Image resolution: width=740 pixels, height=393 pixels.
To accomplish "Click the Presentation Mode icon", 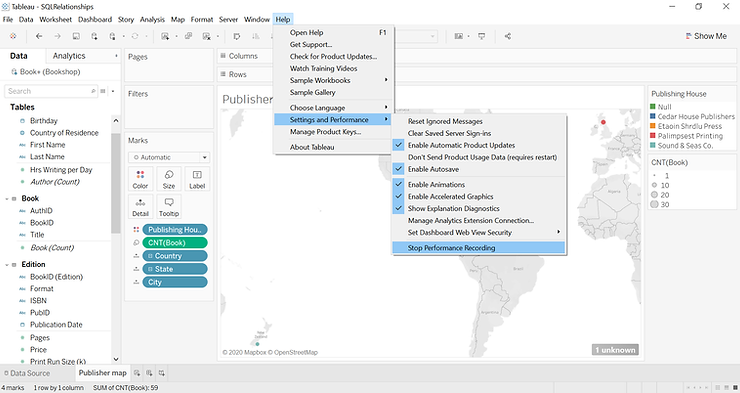I will point(481,36).
